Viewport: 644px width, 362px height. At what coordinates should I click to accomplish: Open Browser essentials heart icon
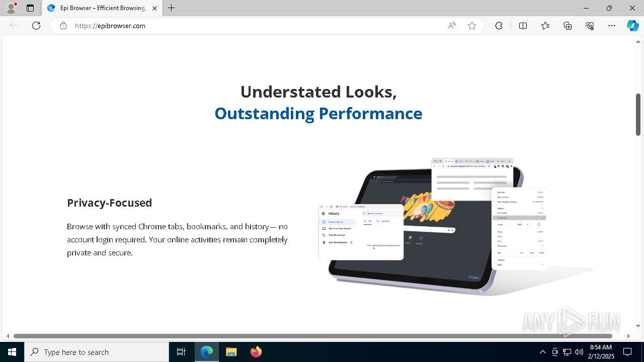point(590,26)
